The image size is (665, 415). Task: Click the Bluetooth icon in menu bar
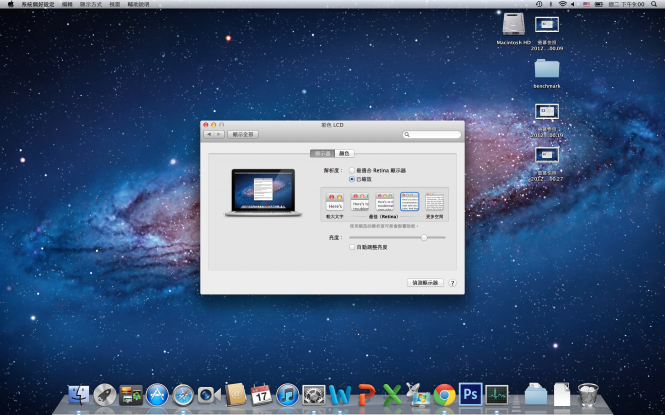551,4
